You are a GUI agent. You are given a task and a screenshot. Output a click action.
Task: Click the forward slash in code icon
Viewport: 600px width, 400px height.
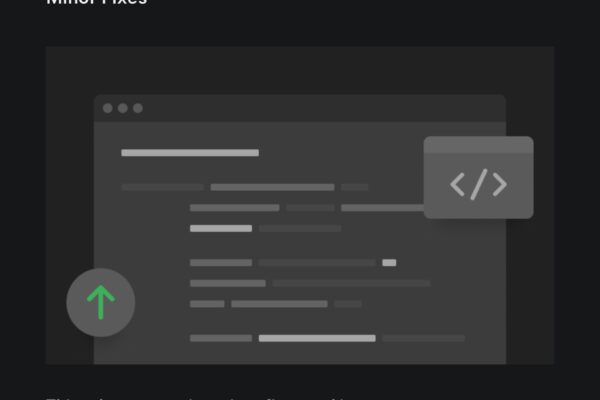(479, 184)
